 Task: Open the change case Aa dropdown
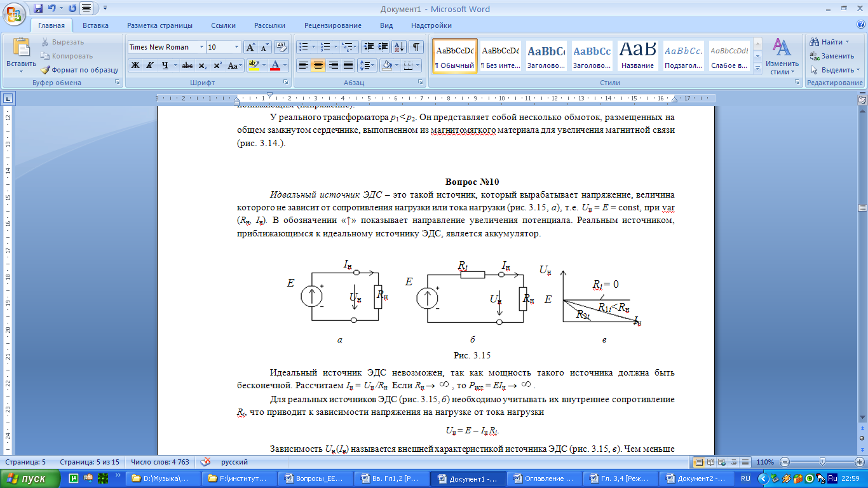tap(235, 65)
